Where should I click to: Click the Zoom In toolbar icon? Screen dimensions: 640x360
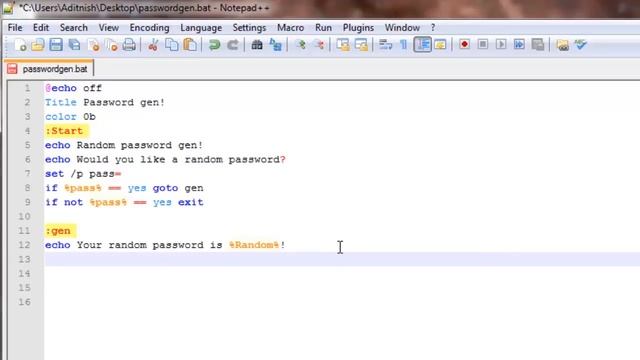click(300, 45)
